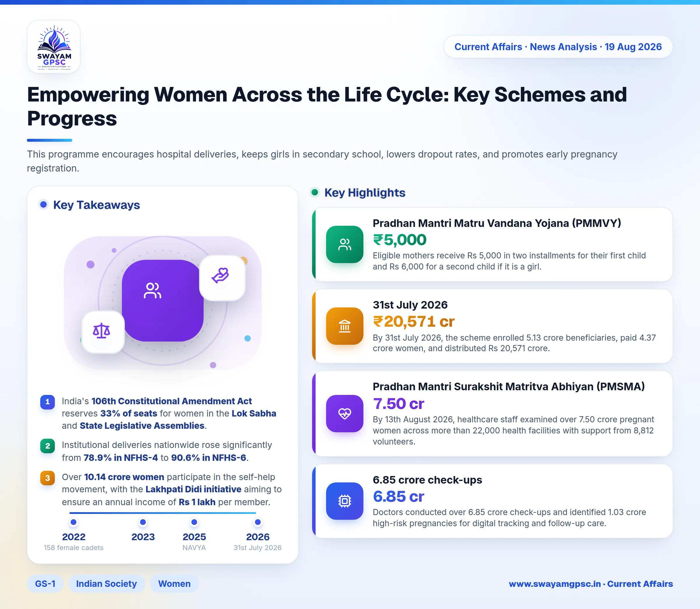
Task: Open Current Affairs · News Analysis date pill
Action: pos(558,47)
